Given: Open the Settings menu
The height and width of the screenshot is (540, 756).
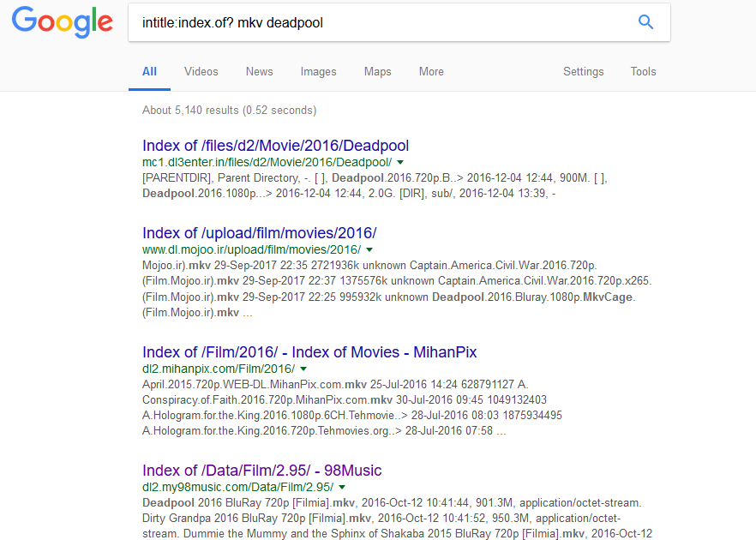Looking at the screenshot, I should pyautogui.click(x=584, y=72).
